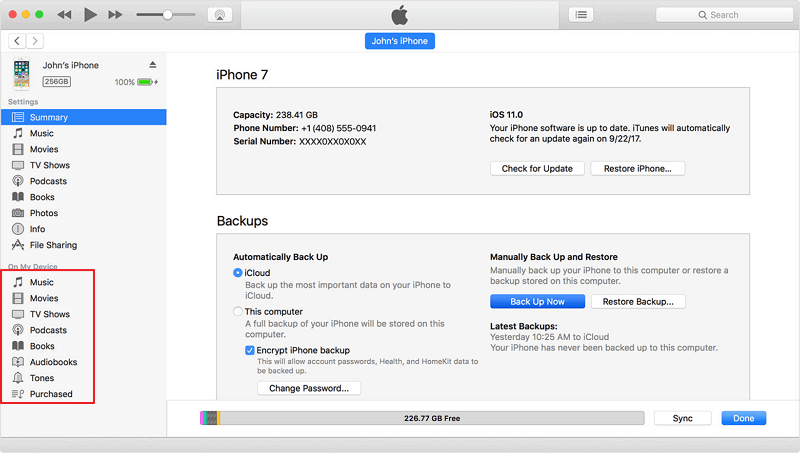Click Restore Backup... button
Viewport: 800px width, 453px height.
(638, 301)
